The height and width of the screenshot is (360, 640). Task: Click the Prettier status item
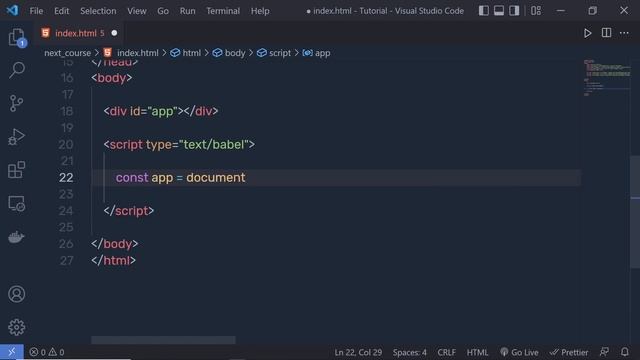[x=569, y=352]
